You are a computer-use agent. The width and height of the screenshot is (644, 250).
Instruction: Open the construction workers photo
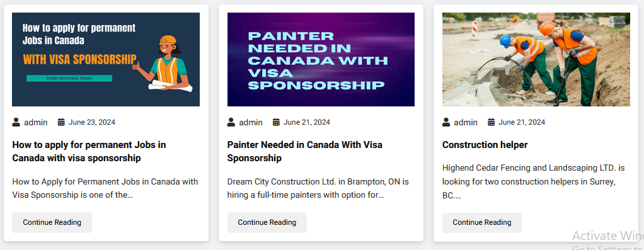[x=536, y=60]
